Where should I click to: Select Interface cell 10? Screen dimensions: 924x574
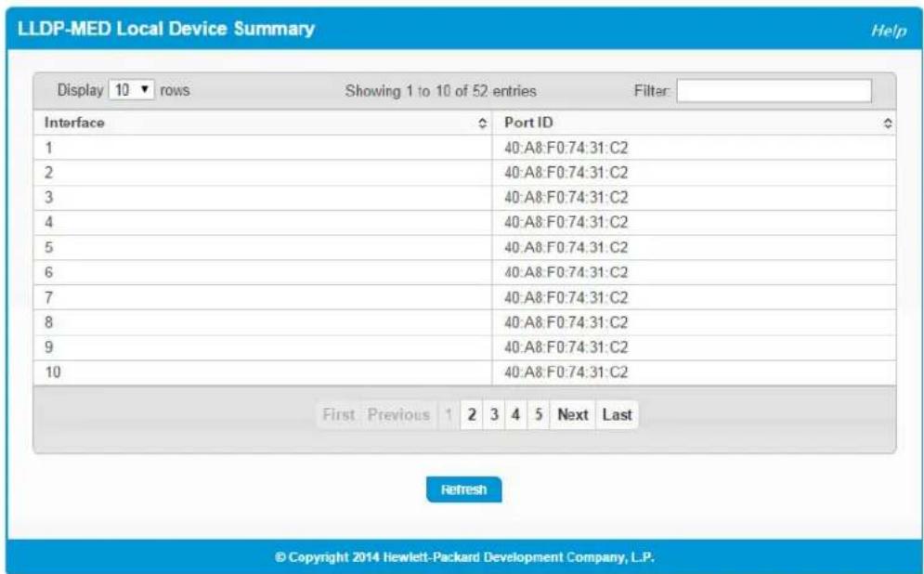263,372
